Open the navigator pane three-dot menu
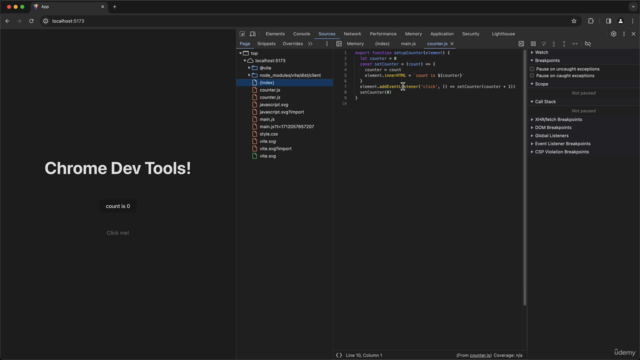Viewport: 640px width, 360px height. coord(327,44)
